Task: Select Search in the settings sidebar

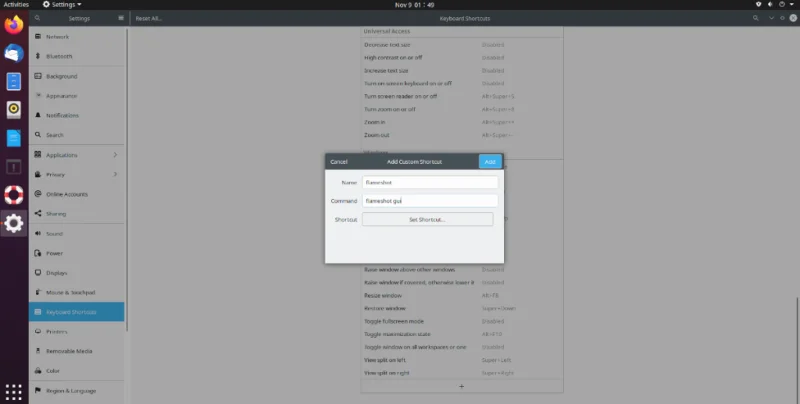Action: pyautogui.click(x=77, y=135)
